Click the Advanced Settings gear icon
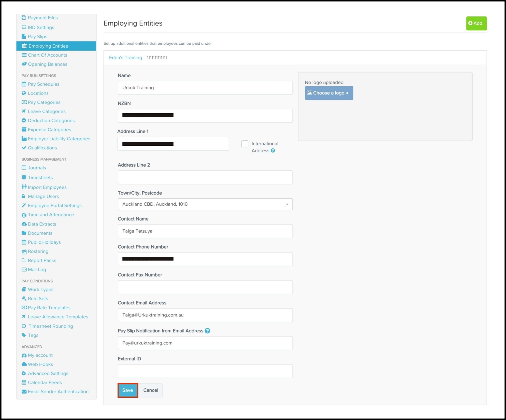The image size is (506, 420). pos(24,373)
